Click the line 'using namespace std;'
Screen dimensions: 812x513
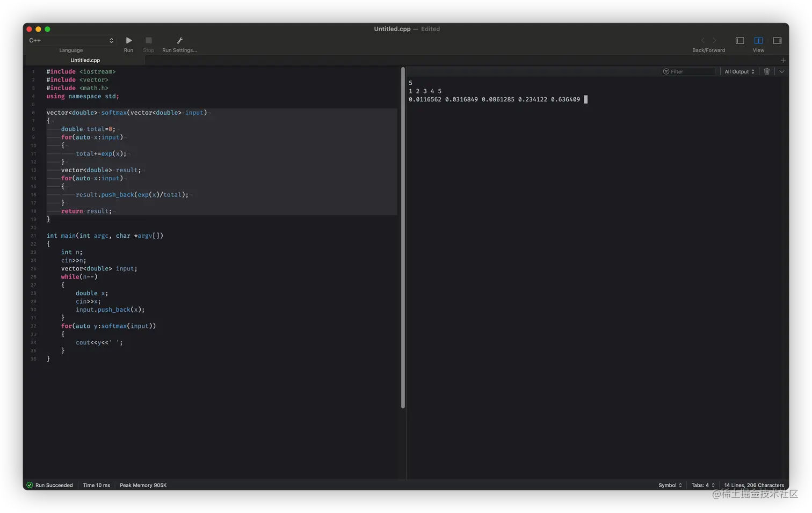(x=83, y=96)
